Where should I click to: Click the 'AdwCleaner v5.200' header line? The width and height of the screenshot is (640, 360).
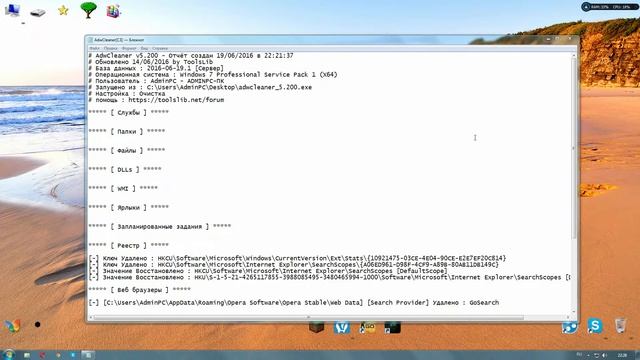pos(191,56)
